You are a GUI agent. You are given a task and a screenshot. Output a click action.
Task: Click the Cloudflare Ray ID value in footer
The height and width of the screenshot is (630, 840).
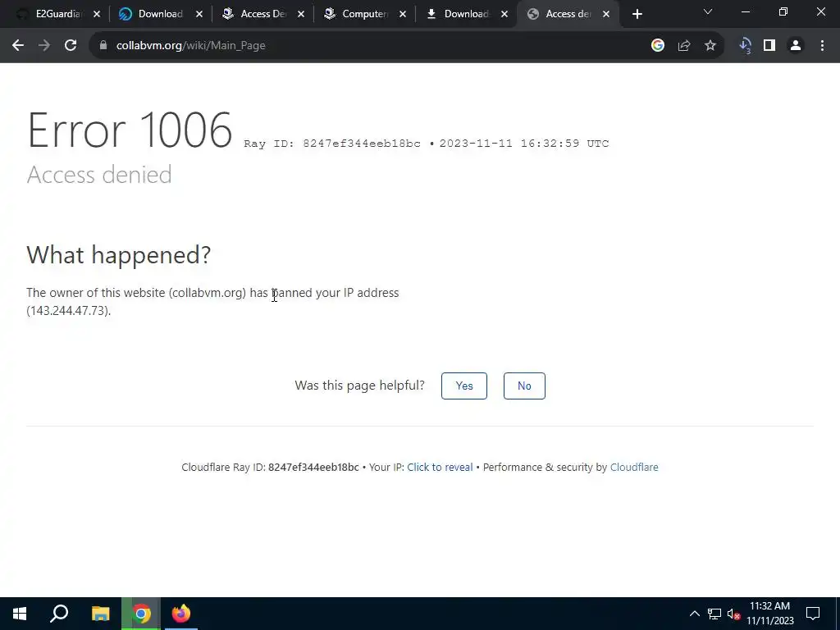pyautogui.click(x=313, y=467)
